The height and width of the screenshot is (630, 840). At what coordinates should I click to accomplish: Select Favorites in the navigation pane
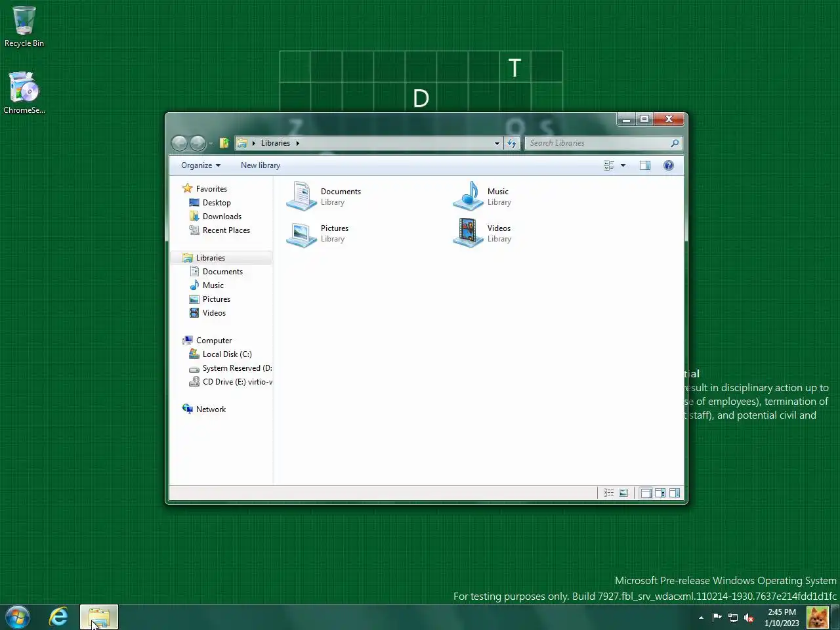(x=211, y=189)
